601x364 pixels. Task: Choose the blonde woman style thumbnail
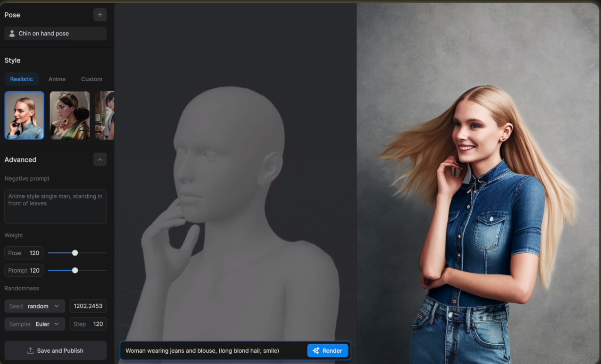pyautogui.click(x=24, y=115)
